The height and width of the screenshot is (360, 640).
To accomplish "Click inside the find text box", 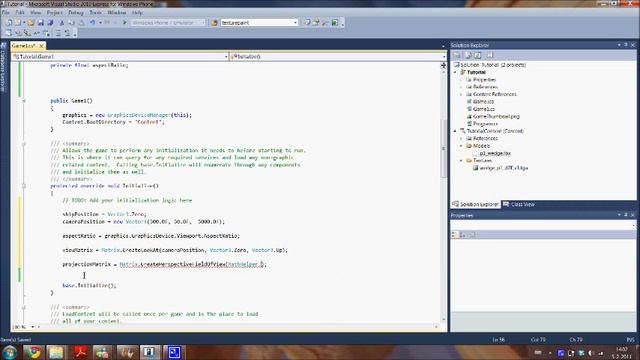I will 256,23.
